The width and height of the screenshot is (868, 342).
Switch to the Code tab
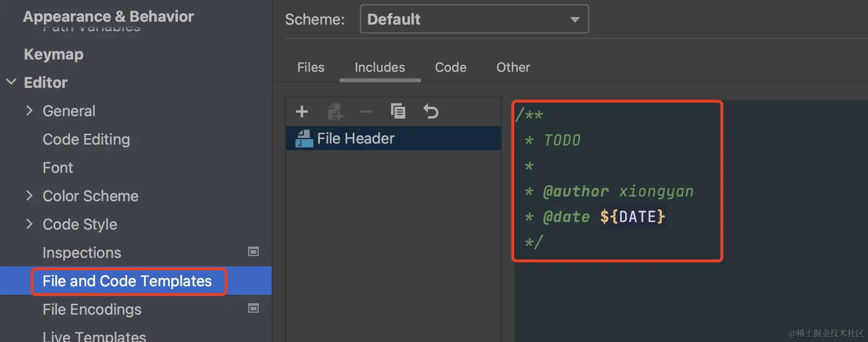tap(451, 68)
